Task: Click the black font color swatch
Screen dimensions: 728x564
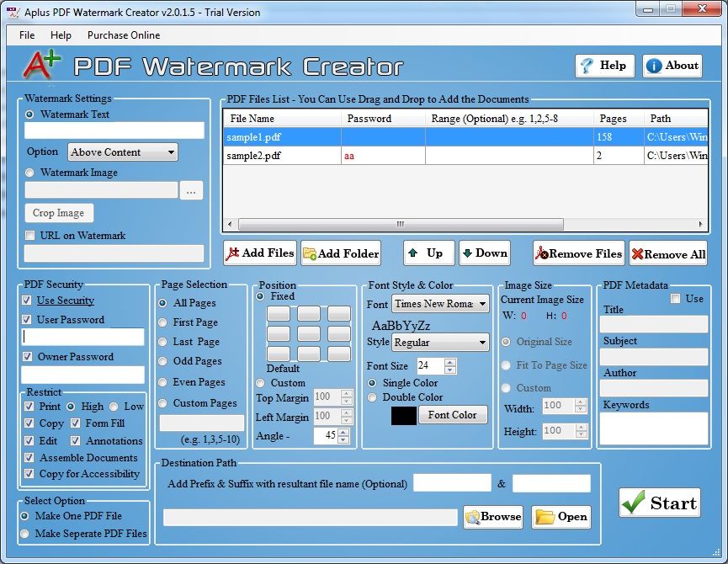Action: tap(404, 416)
